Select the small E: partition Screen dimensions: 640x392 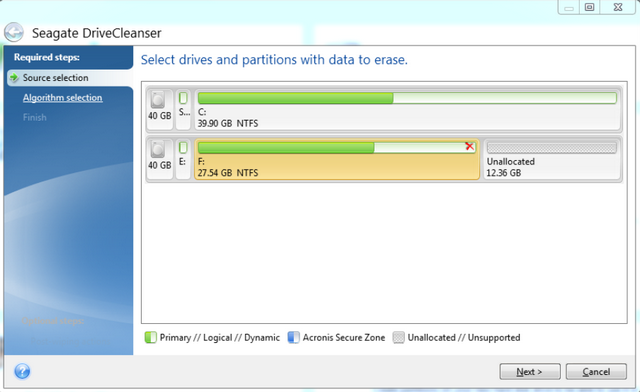pos(183,159)
